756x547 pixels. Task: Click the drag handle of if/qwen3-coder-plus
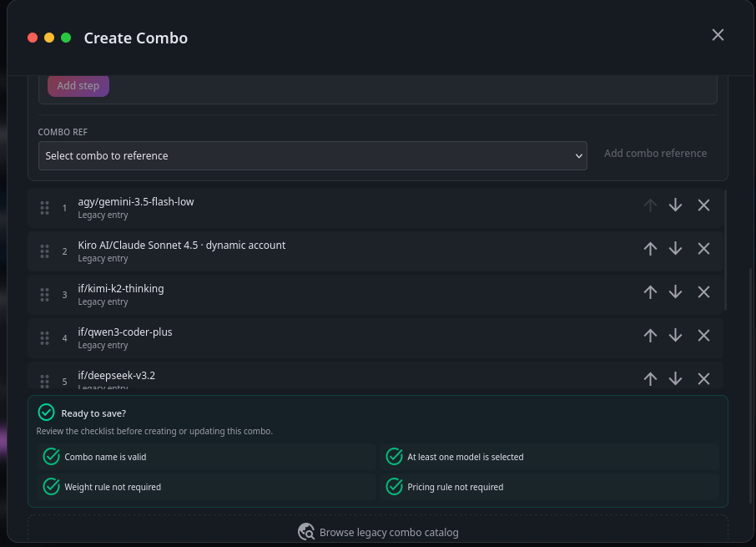coord(44,338)
